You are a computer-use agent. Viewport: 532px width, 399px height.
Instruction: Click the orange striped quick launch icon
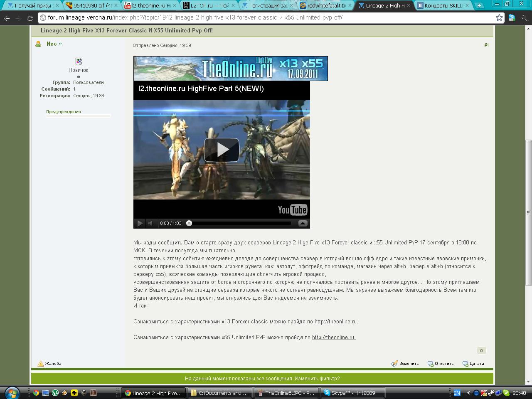65,393
